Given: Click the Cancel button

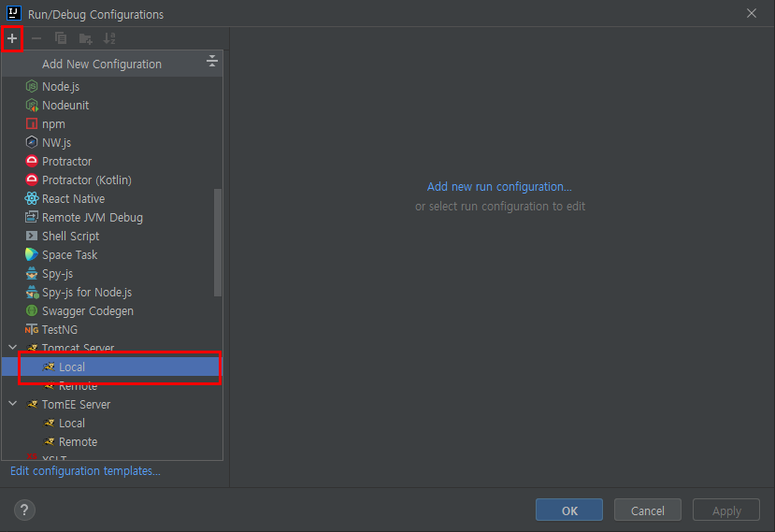Looking at the screenshot, I should [x=648, y=510].
